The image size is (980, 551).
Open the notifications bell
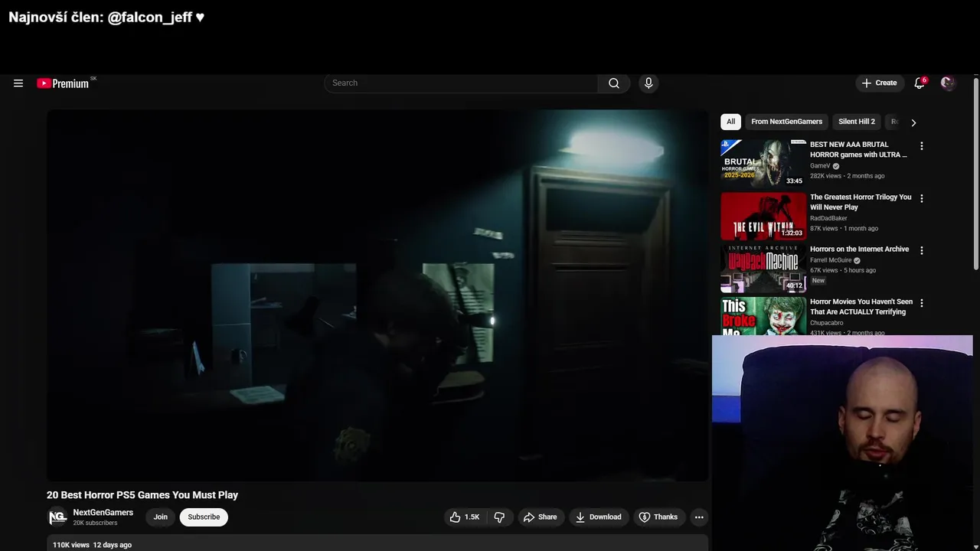click(x=920, y=83)
